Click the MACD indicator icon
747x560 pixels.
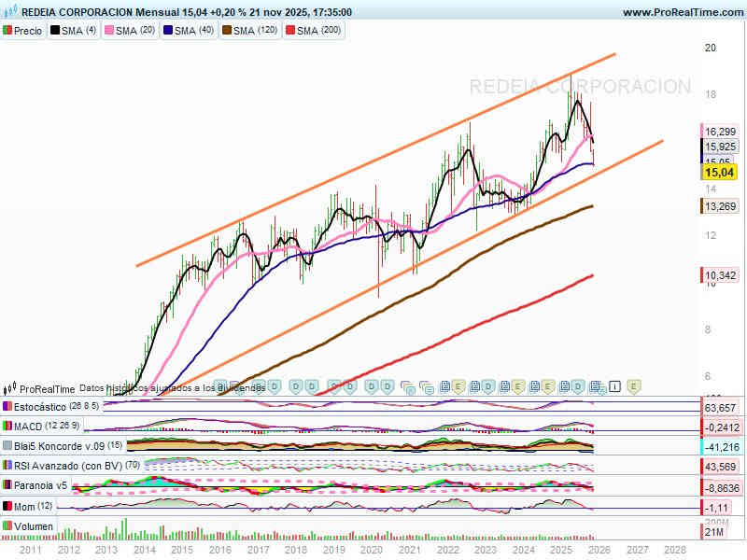click(8, 427)
